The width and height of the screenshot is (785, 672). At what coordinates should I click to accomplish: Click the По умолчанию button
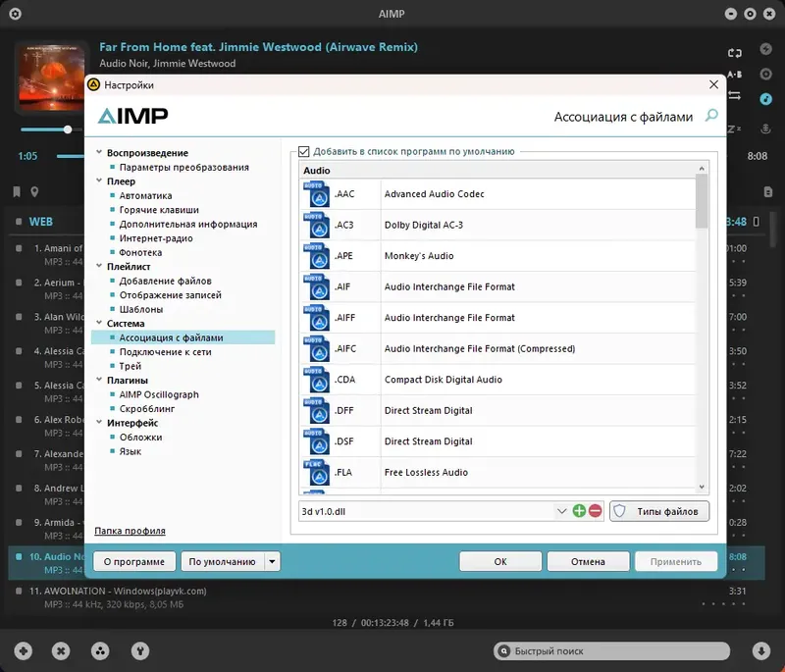[x=223, y=561]
